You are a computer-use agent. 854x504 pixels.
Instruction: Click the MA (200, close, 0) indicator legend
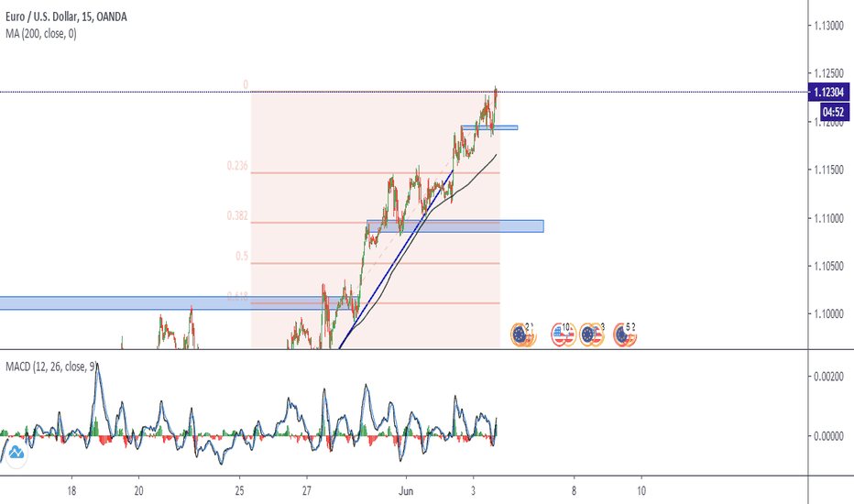[x=41, y=34]
